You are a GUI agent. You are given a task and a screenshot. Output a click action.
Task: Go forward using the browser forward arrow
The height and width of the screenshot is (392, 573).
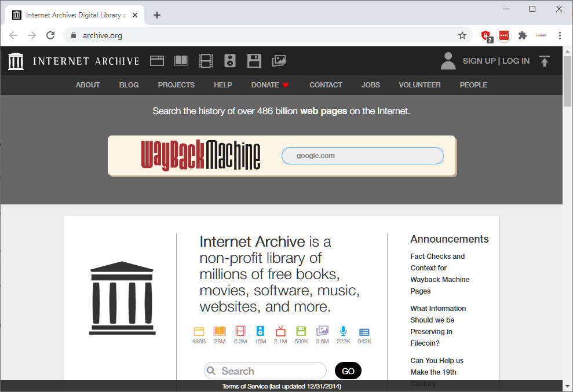point(32,35)
